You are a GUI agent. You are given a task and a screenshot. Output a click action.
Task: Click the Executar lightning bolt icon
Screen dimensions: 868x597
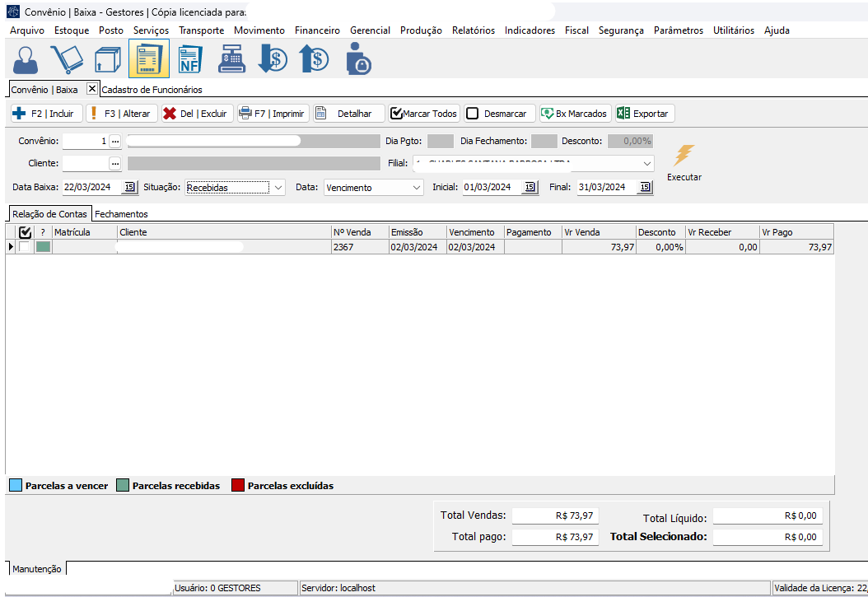coord(684,156)
